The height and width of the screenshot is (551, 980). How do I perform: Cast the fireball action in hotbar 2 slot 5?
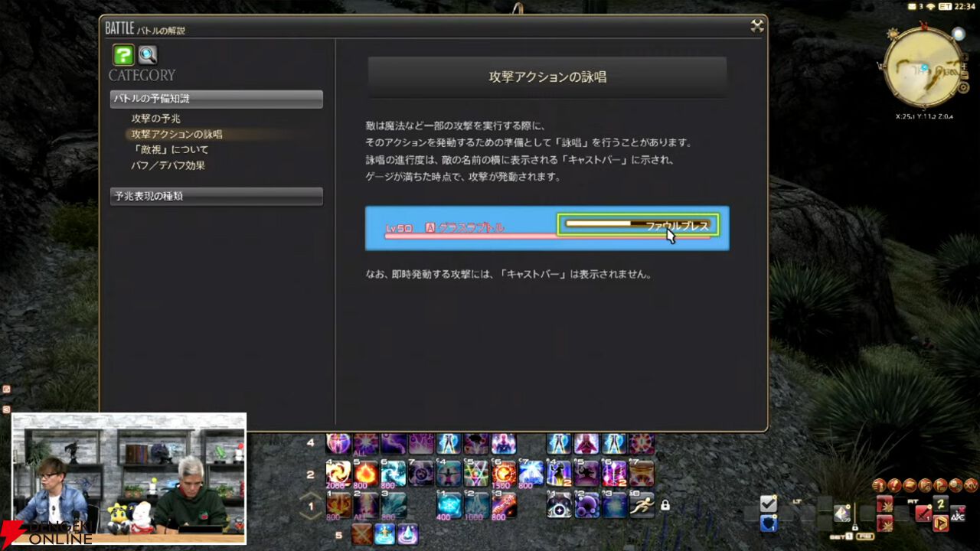(366, 473)
